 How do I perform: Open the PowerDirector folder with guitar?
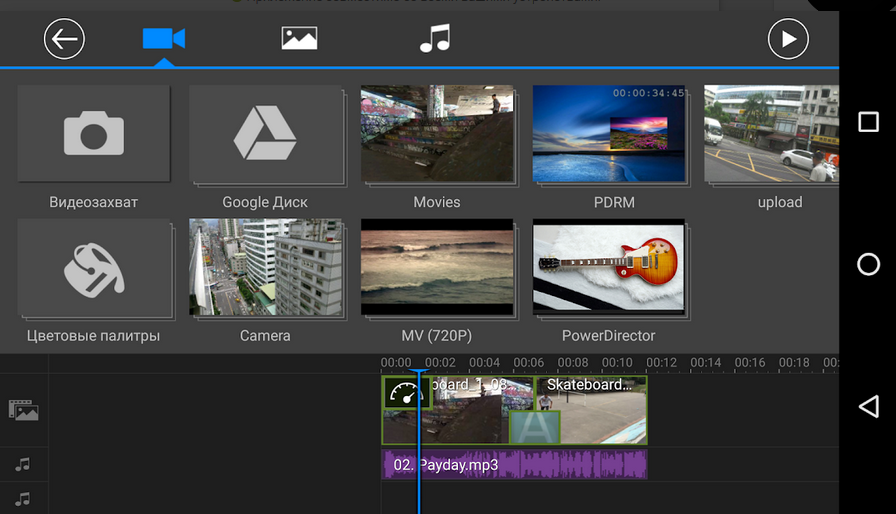coord(609,268)
